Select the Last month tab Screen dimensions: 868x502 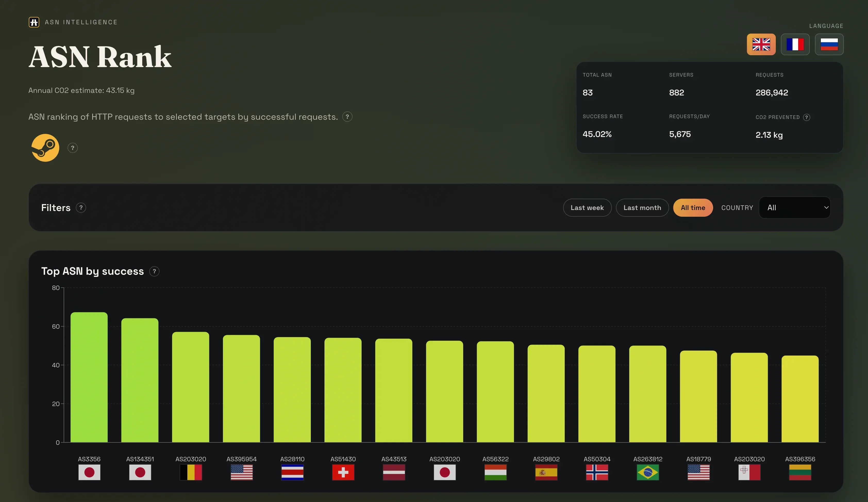click(642, 208)
